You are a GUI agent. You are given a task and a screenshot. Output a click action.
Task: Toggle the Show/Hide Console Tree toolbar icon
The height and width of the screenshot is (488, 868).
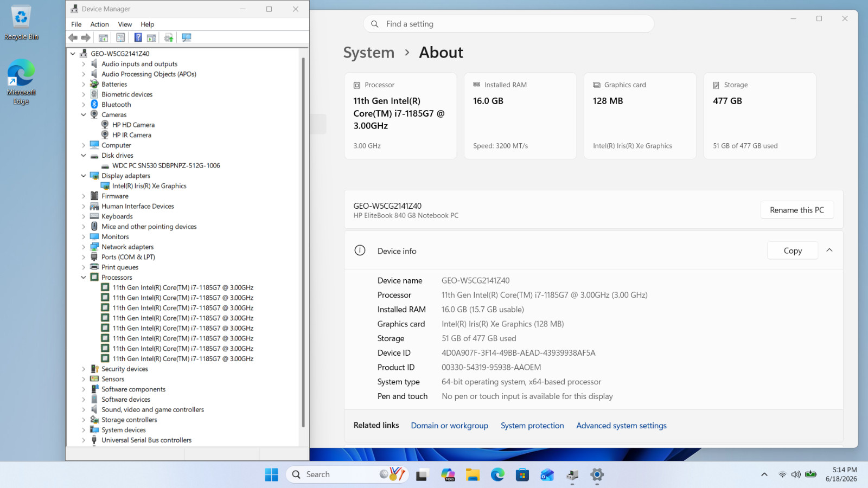coord(103,37)
